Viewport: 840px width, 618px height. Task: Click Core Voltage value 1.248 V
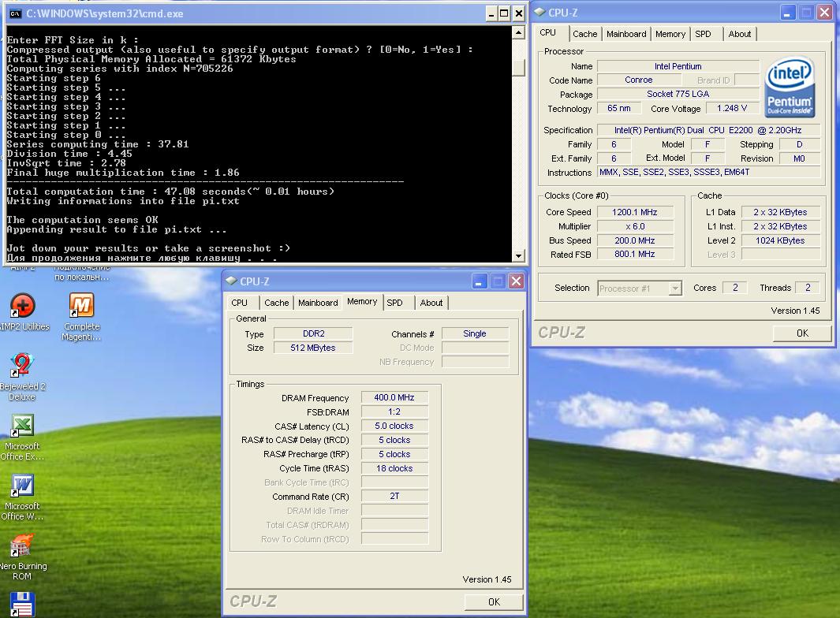tap(732, 108)
